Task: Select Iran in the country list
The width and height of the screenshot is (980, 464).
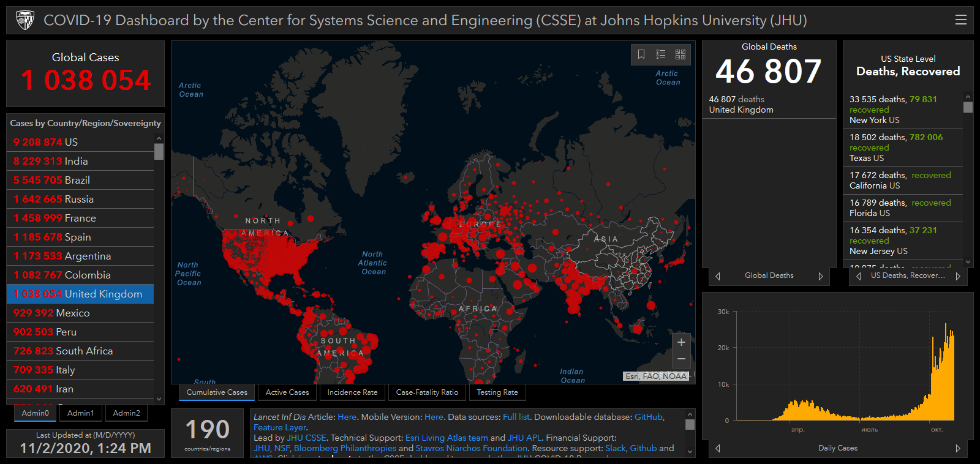Action: click(80, 389)
